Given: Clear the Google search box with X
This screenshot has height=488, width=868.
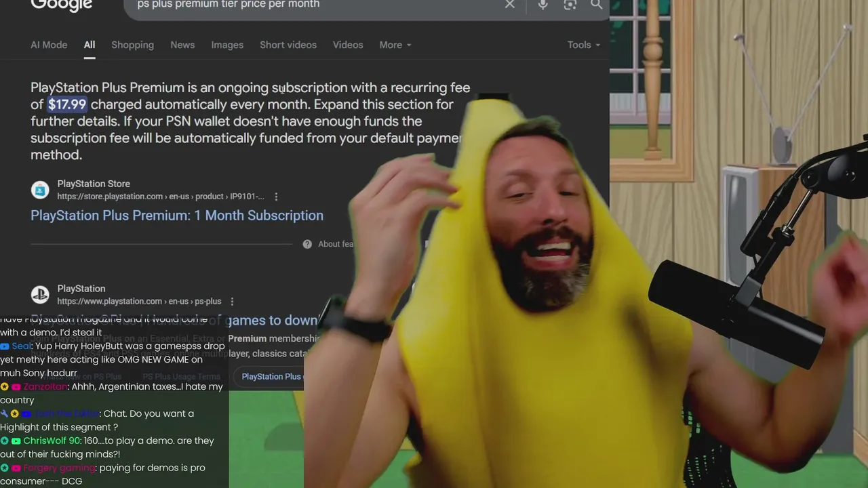Looking at the screenshot, I should coord(510,5).
